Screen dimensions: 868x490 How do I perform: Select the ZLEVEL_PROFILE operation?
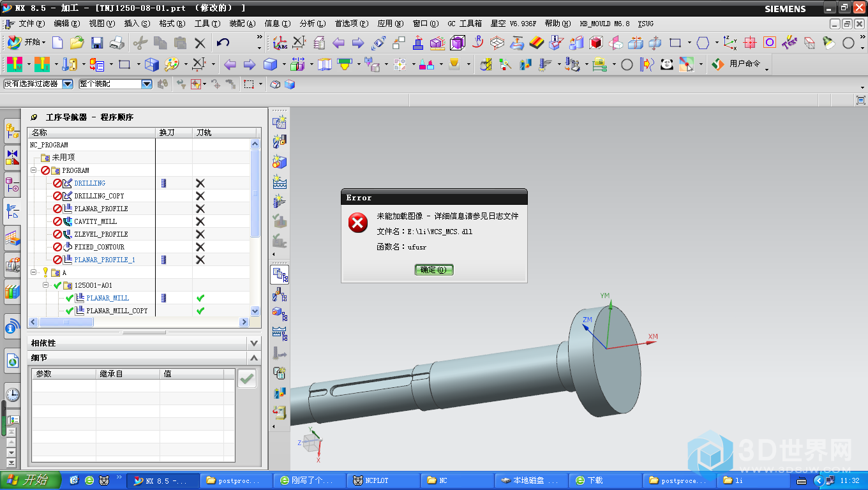[101, 234]
